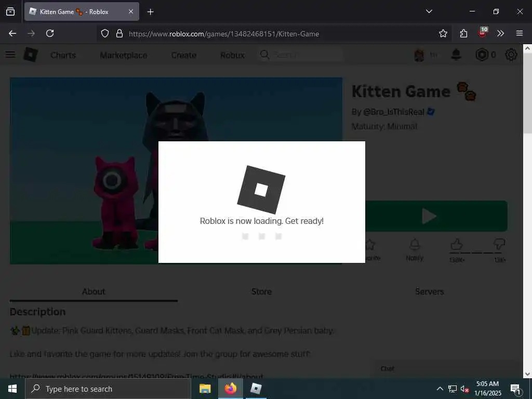Open Roblox settings gear
This screenshot has height=399, width=532.
[511, 55]
